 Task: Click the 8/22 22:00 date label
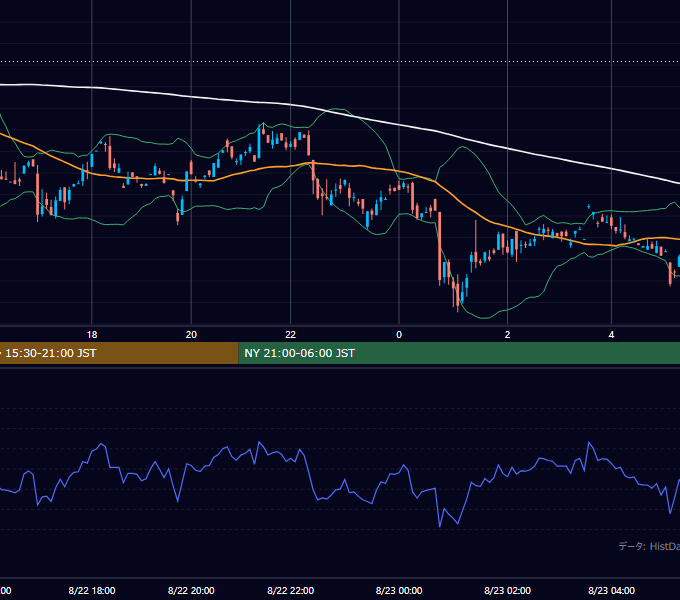[x=291, y=590]
